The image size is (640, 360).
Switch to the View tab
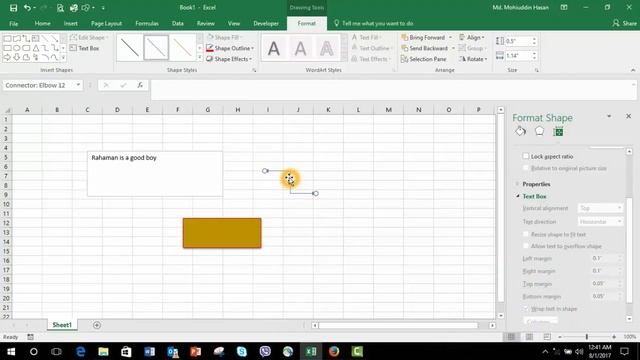pos(234,23)
